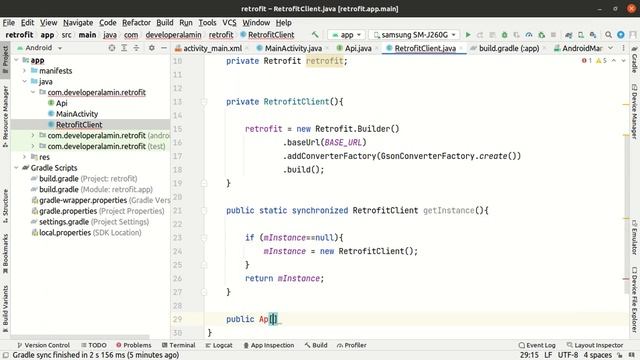Image resolution: width=640 pixels, height=360 pixels.
Task: Open the Event Log
Action: (x=537, y=345)
